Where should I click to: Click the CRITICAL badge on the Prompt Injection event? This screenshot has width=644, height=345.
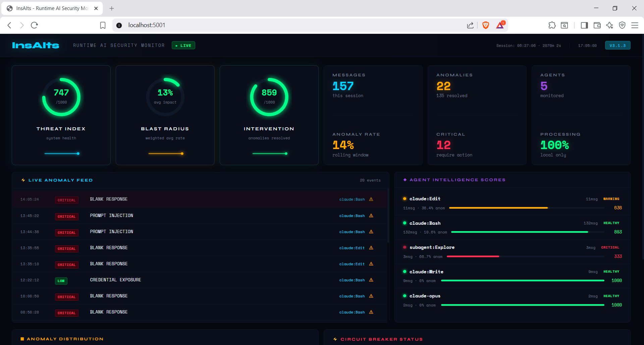coord(67,216)
